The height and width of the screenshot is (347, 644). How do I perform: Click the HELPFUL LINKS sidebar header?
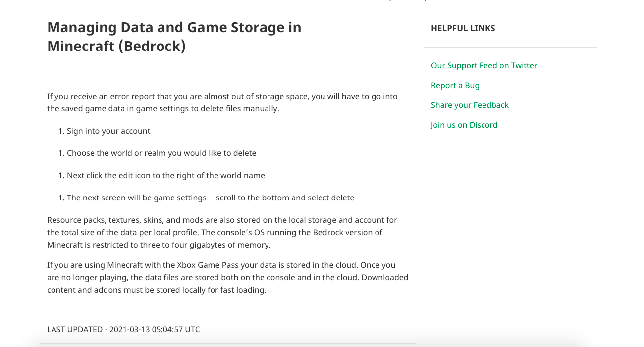(x=463, y=28)
